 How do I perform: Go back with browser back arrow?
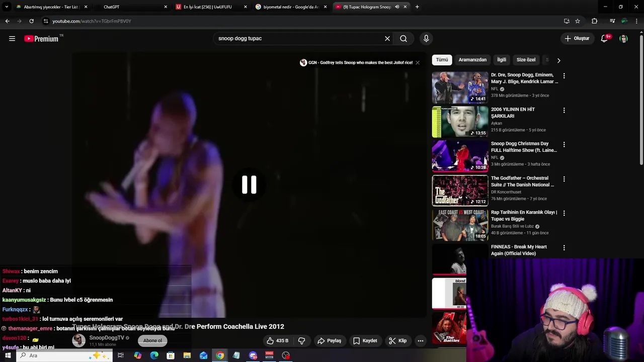[7, 21]
